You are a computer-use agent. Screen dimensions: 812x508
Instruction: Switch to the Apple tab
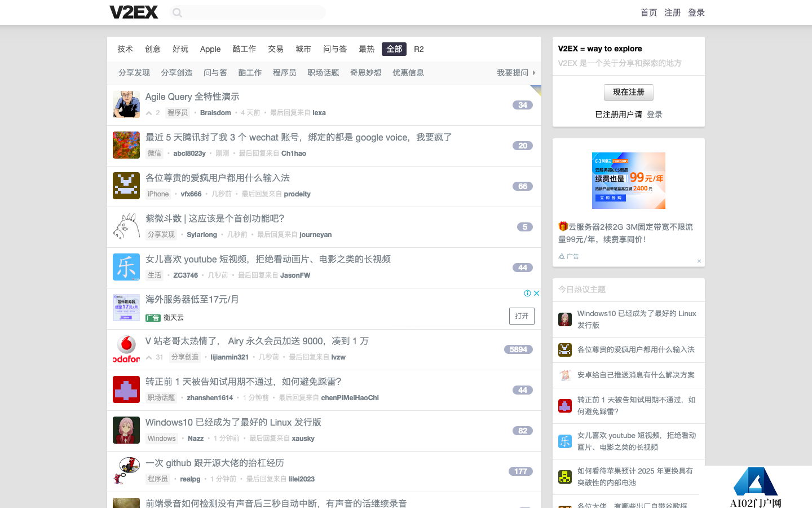(210, 49)
